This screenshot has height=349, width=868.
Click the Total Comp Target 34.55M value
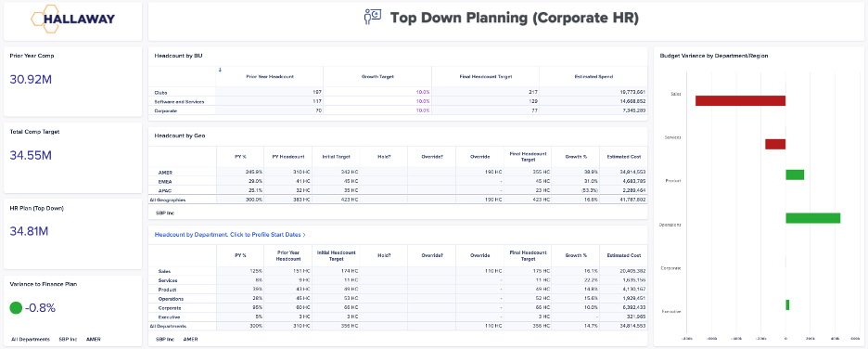click(31, 155)
